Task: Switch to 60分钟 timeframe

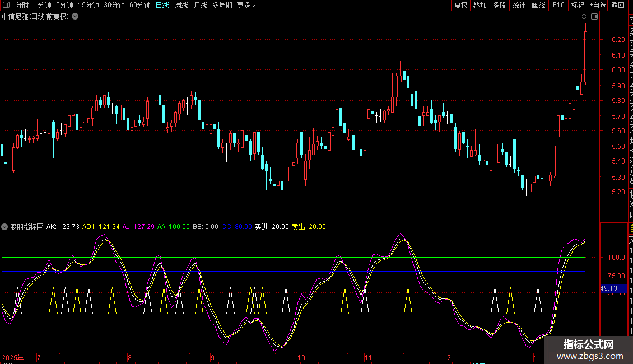Action: [139, 5]
